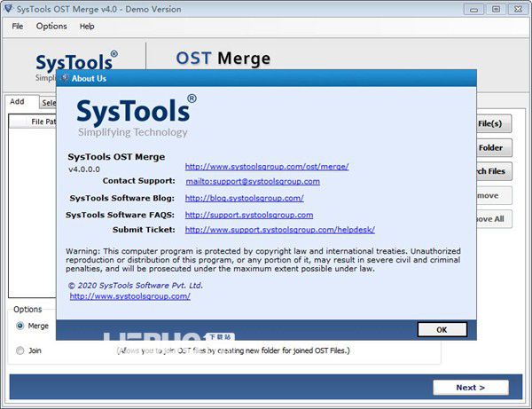This screenshot has height=409, width=532.
Task: Open the systoolsgroup.com homepage link below copyright
Action: pyautogui.click(x=130, y=296)
